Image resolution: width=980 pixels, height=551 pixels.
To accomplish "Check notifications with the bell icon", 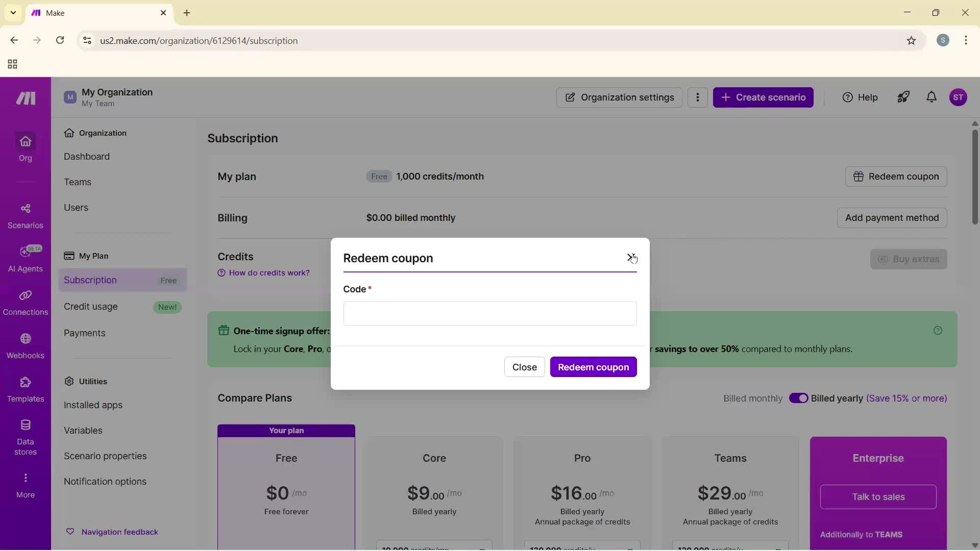I will tap(932, 97).
